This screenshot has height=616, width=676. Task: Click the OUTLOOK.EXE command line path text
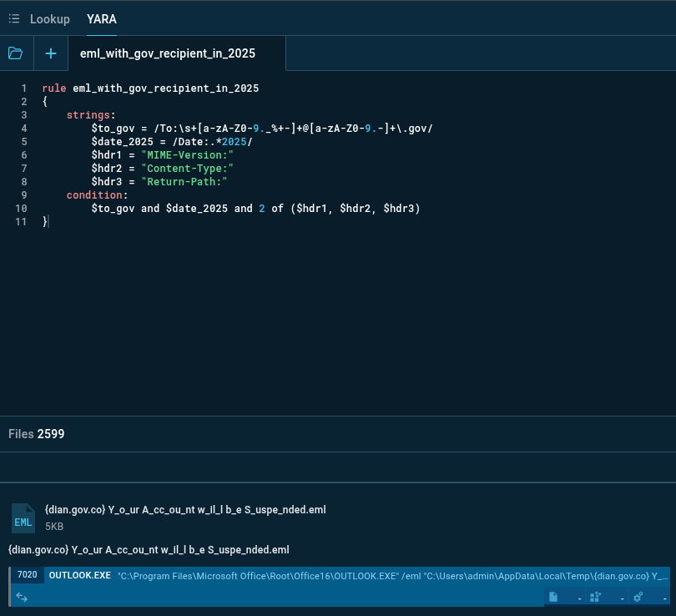tap(392, 576)
